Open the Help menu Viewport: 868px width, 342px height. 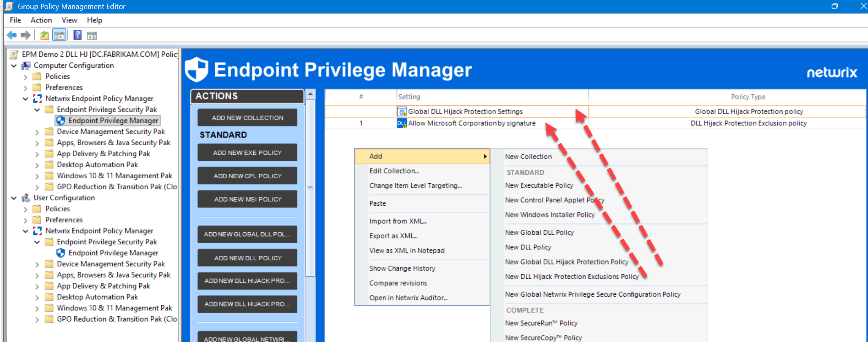(94, 20)
